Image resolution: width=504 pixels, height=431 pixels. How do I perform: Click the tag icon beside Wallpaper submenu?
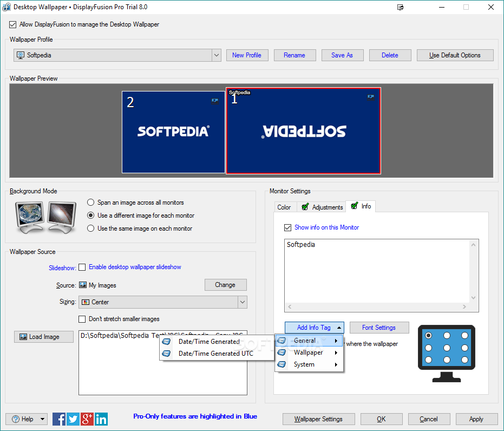point(282,352)
